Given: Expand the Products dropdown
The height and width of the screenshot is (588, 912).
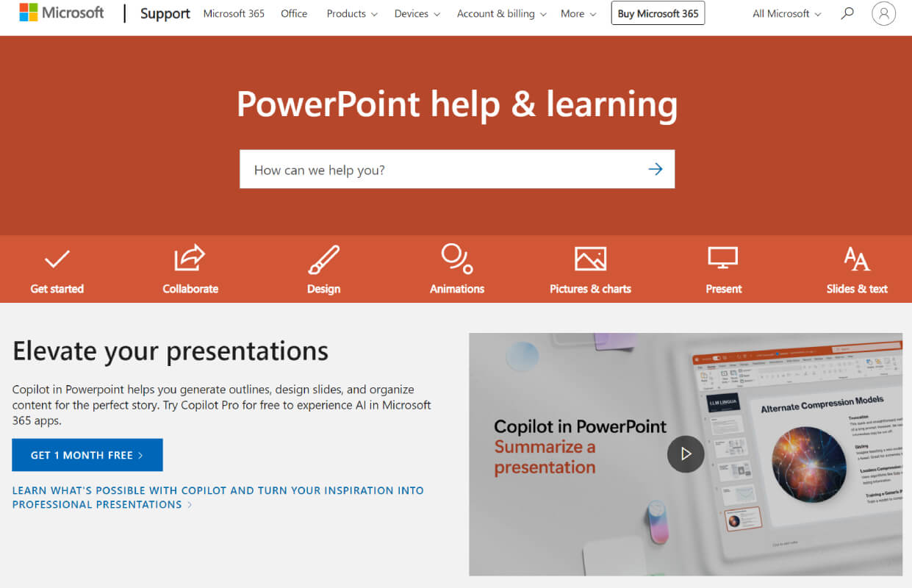Looking at the screenshot, I should (x=351, y=13).
